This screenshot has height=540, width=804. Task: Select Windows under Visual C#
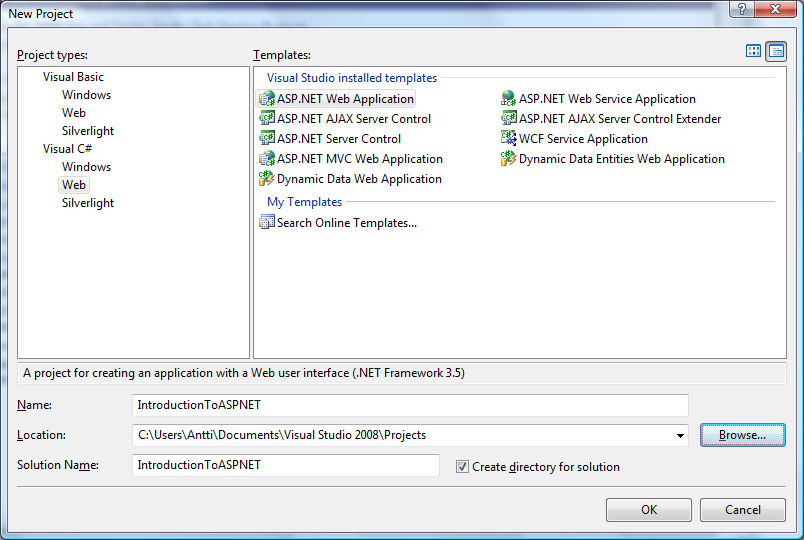[x=86, y=167]
